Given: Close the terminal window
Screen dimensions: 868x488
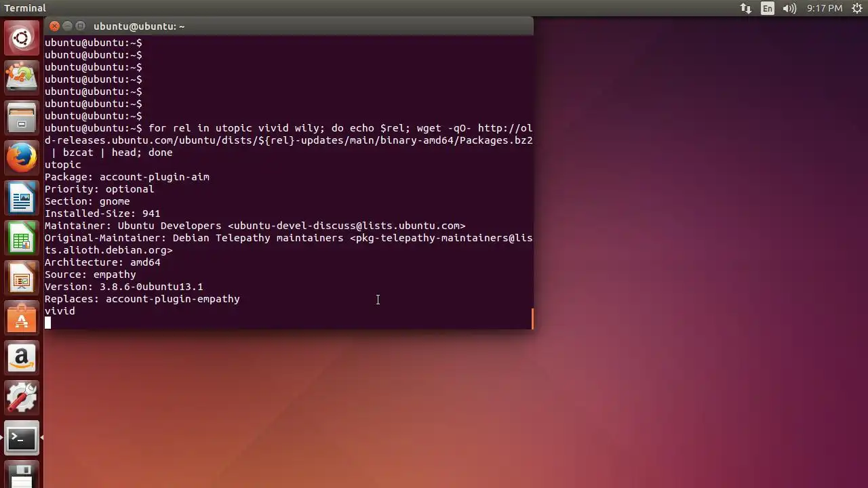Looking at the screenshot, I should pos(55,26).
